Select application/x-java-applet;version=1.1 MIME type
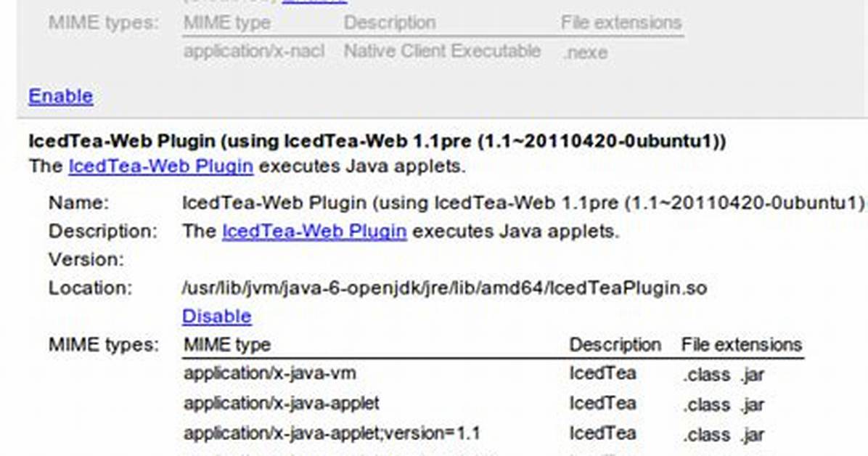 332,433
